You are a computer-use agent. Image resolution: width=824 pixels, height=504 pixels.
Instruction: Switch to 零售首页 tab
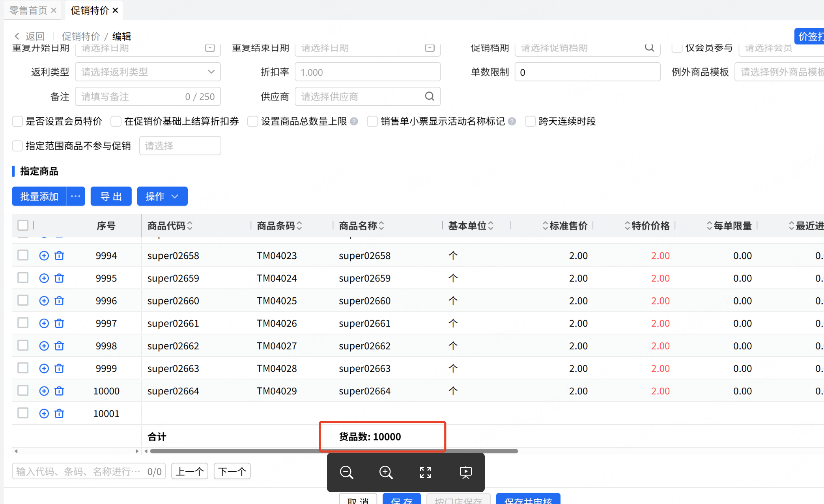pyautogui.click(x=28, y=10)
